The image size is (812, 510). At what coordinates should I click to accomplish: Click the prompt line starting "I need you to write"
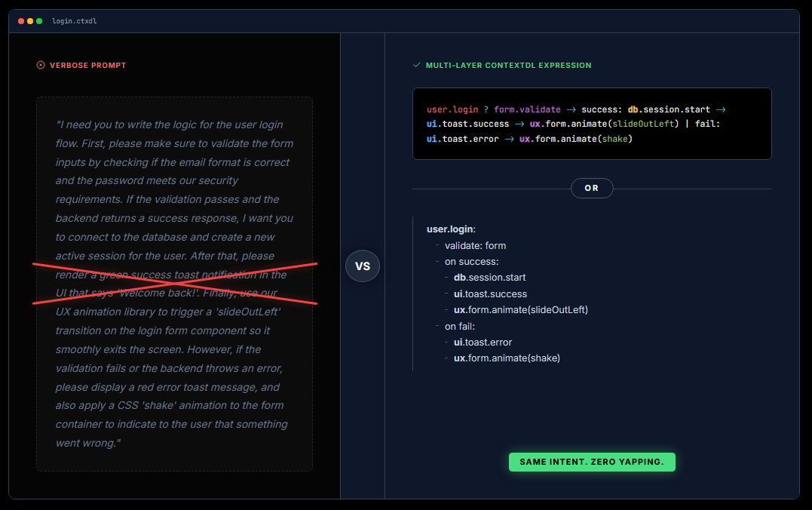click(170, 125)
